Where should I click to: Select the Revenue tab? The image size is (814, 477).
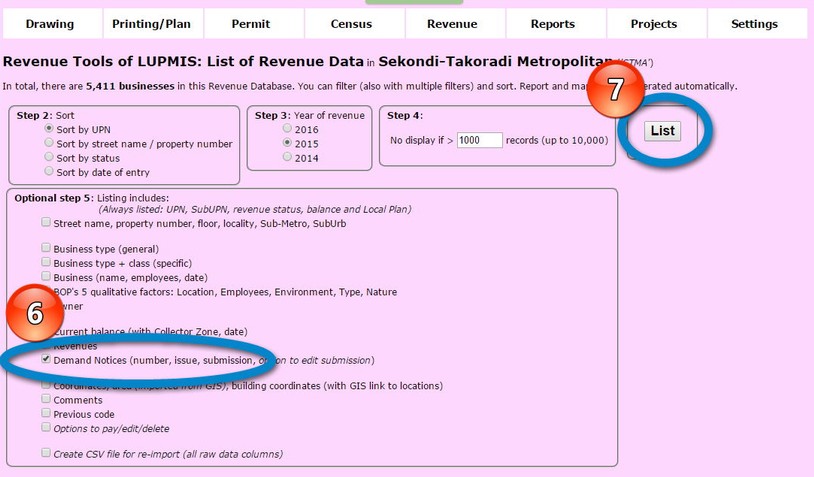click(x=455, y=24)
